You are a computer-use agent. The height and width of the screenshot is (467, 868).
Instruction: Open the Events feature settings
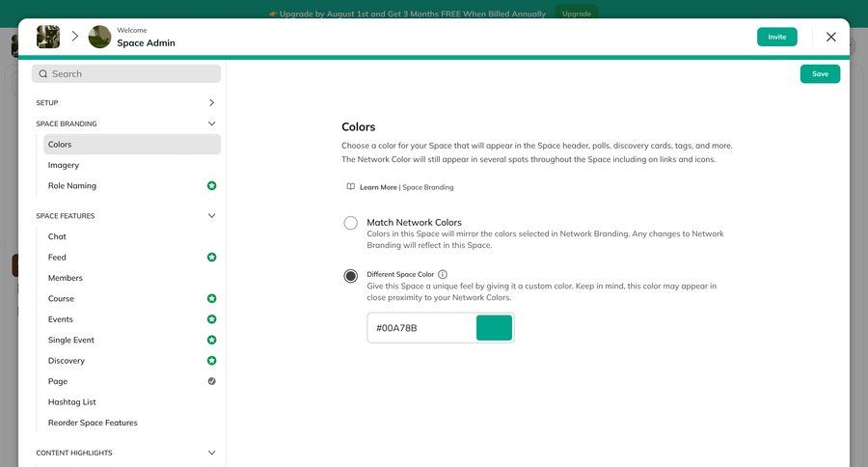tap(61, 319)
